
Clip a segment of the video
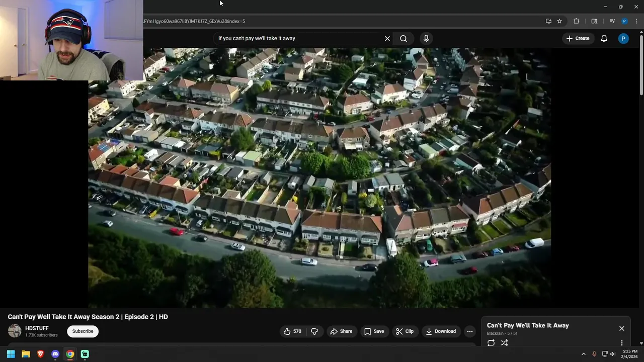click(405, 331)
